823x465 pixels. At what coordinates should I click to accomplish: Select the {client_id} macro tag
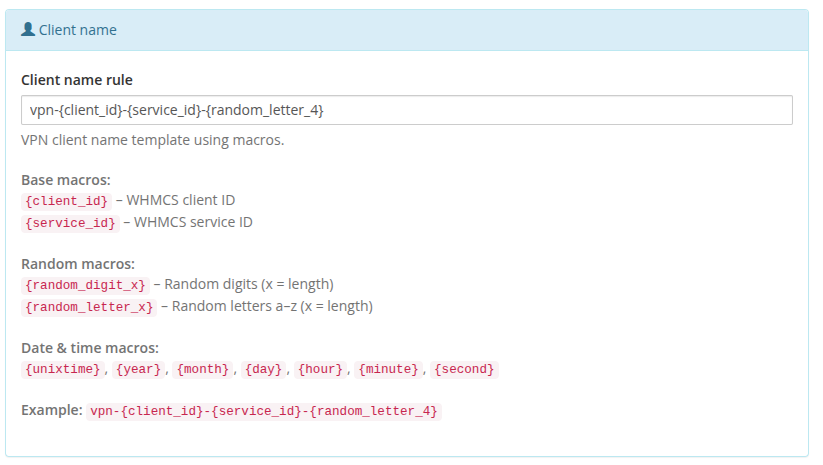pos(66,200)
